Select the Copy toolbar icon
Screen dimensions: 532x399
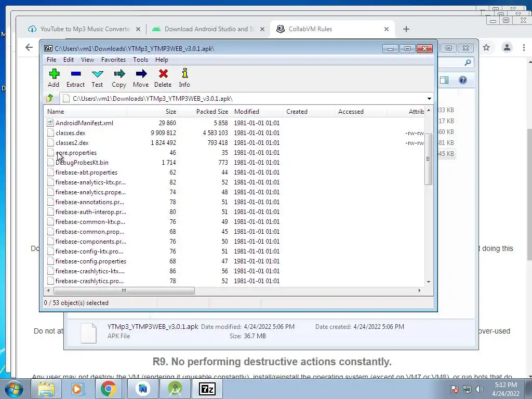coord(119,78)
